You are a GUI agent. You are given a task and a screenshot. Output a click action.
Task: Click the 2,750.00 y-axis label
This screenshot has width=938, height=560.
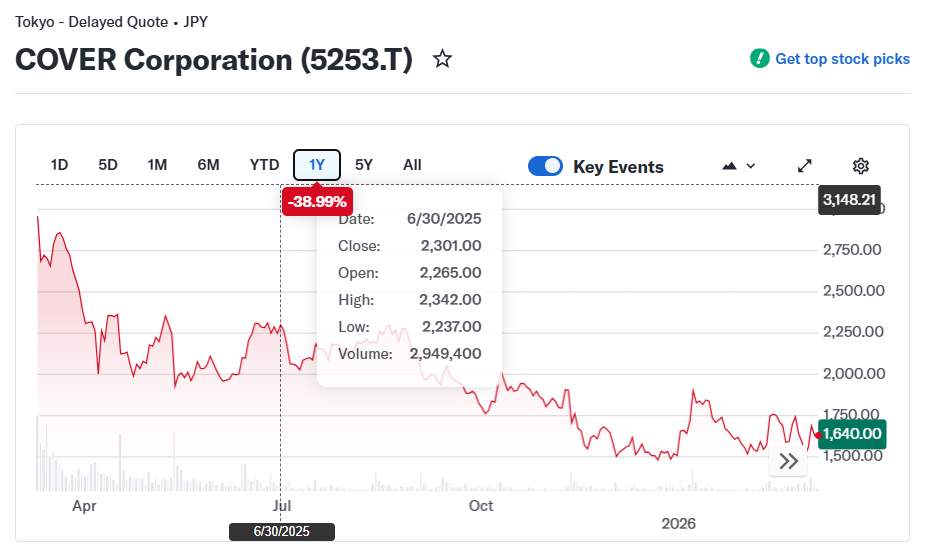point(852,249)
